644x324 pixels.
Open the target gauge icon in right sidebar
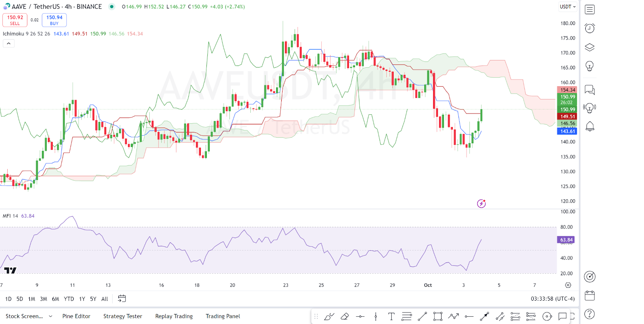click(x=590, y=277)
